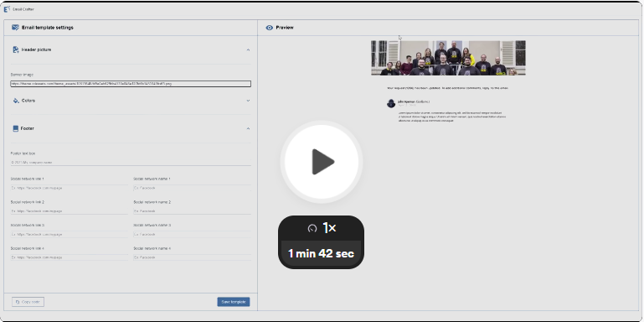Click the Social network name 2 field
The width and height of the screenshot is (644, 322).
[192, 211]
